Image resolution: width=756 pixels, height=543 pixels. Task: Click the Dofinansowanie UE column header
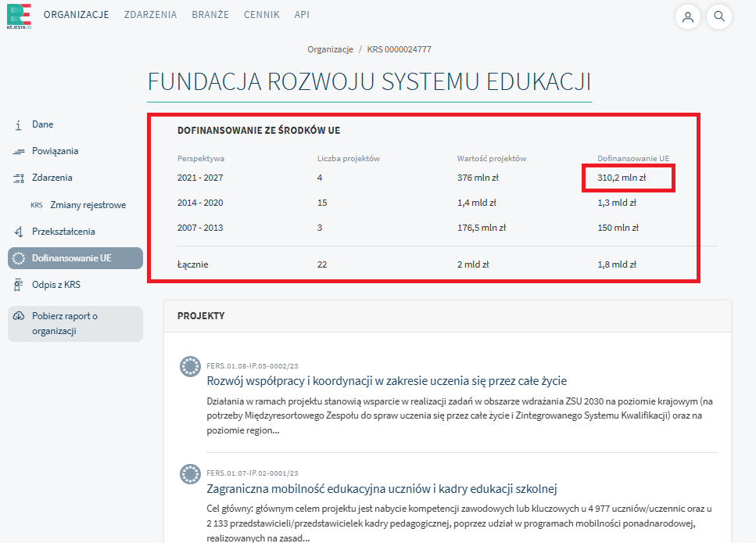(633, 158)
